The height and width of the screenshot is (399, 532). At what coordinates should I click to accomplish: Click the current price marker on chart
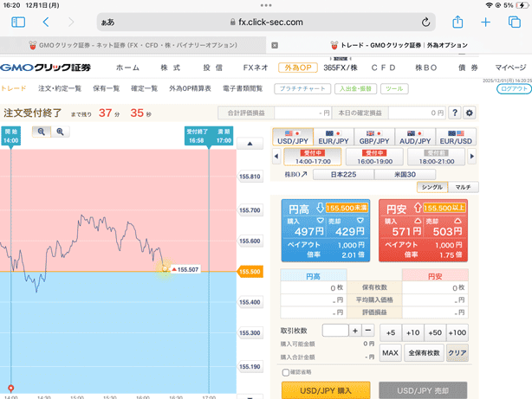tap(165, 269)
